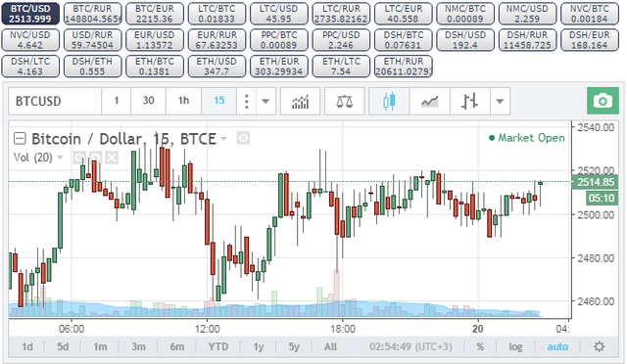Select the USD/RUR pair button
627x364 pixels.
click(x=92, y=40)
